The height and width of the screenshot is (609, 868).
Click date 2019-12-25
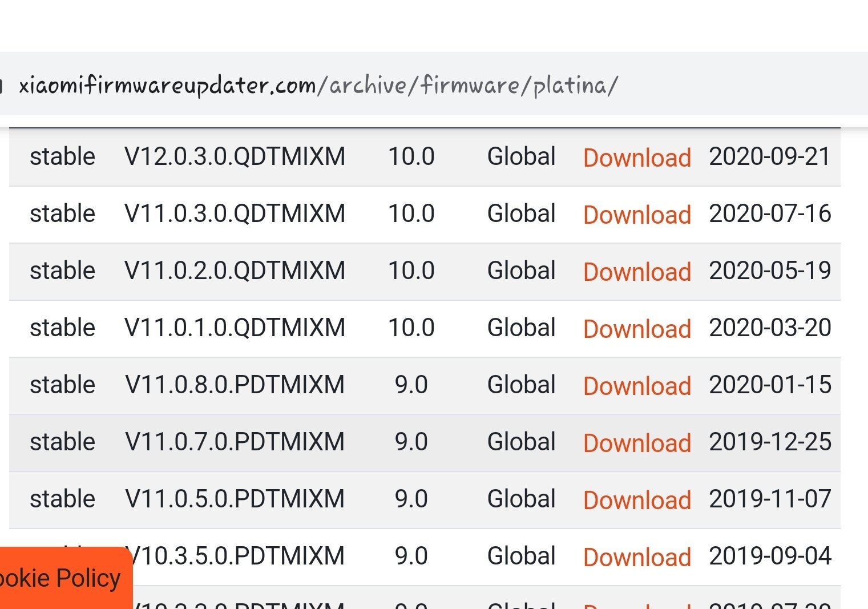pos(770,442)
